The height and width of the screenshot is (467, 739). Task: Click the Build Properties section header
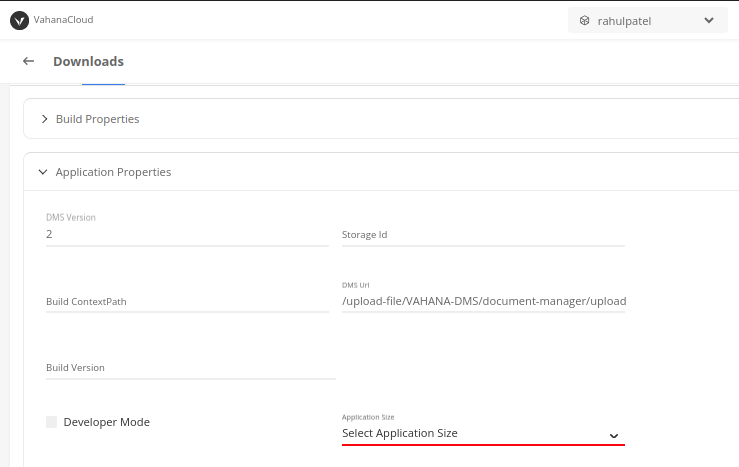point(381,119)
